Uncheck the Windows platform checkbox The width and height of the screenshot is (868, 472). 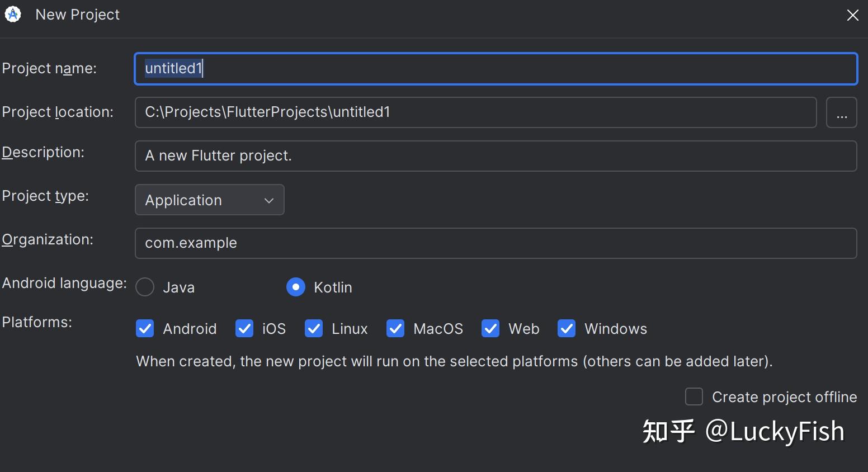[x=567, y=328]
